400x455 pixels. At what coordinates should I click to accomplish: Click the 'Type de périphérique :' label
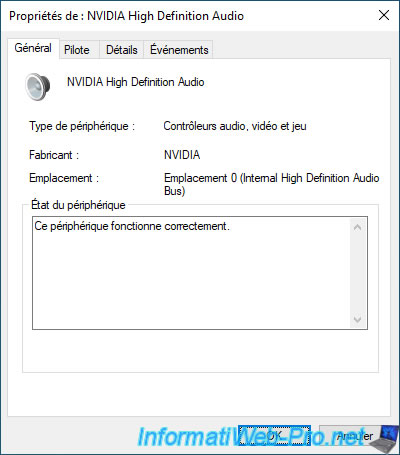pyautogui.click(x=82, y=126)
